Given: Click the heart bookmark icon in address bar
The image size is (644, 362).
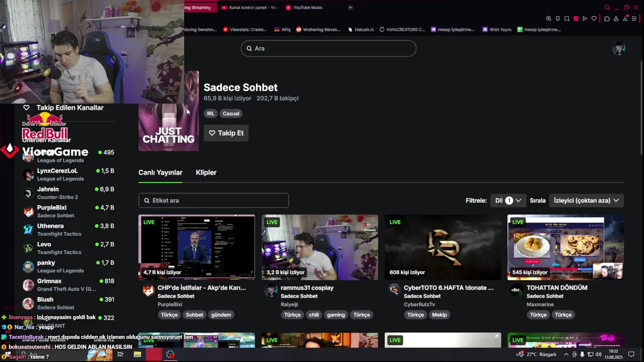Looking at the screenshot, I should pos(594,19).
